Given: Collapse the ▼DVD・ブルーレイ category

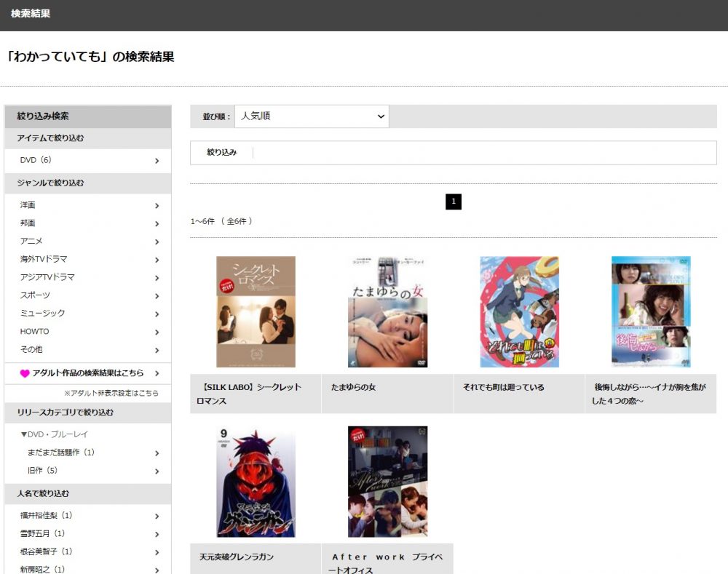Looking at the screenshot, I should [54, 434].
